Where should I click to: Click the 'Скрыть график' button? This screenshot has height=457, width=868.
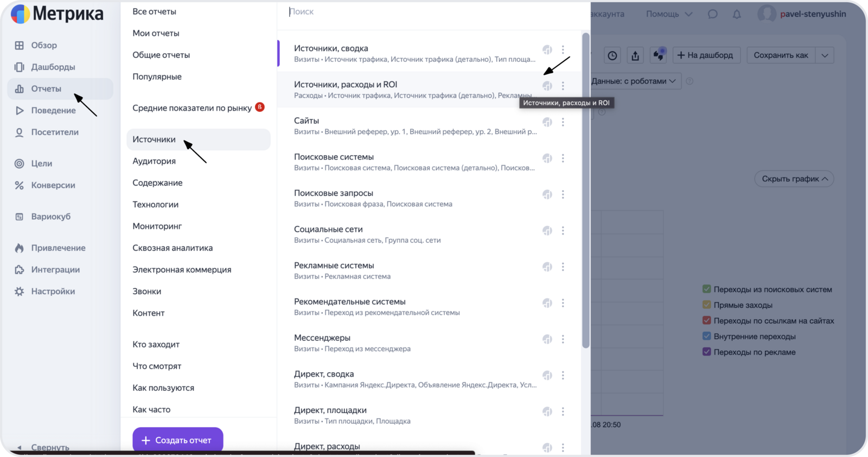point(794,179)
